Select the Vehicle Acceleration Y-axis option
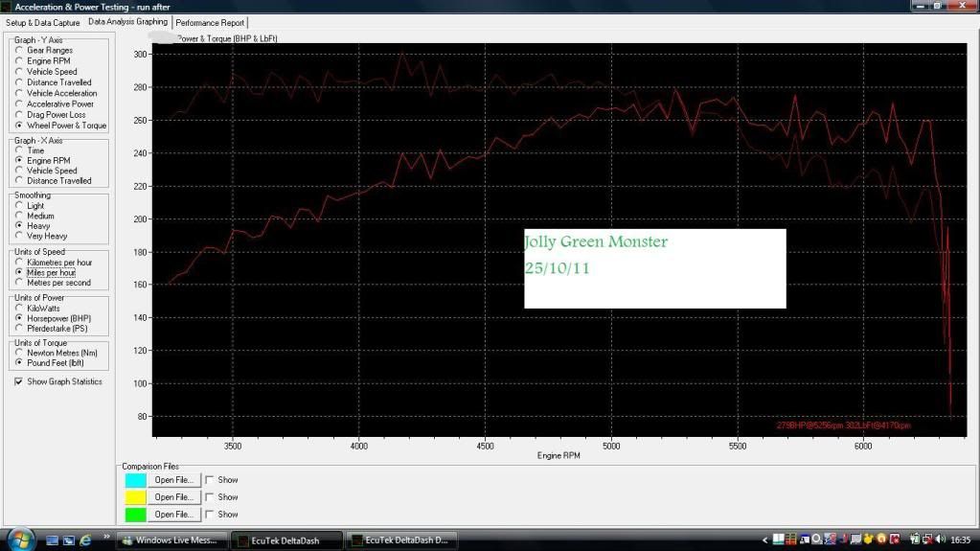The height and width of the screenshot is (551, 980). pos(19,94)
